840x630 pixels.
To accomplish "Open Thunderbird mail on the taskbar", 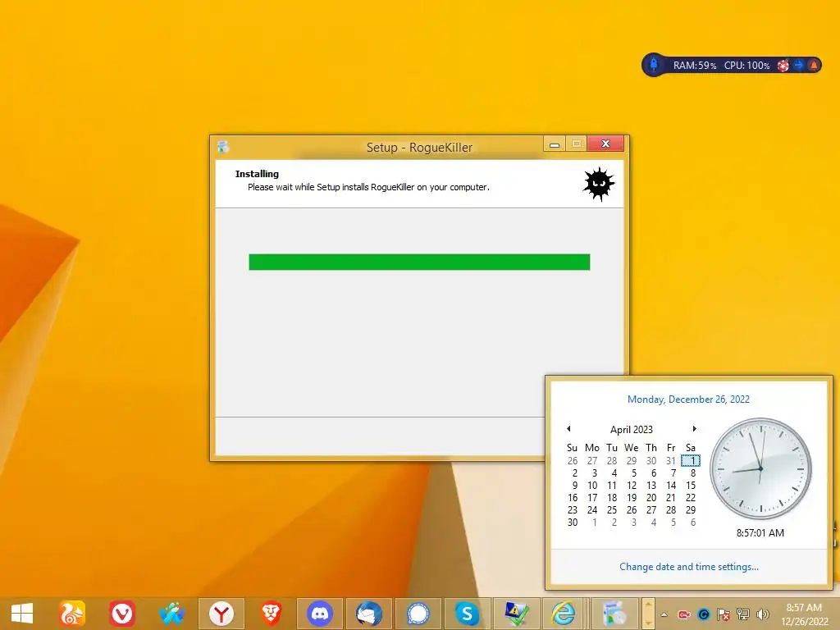I will (369, 614).
